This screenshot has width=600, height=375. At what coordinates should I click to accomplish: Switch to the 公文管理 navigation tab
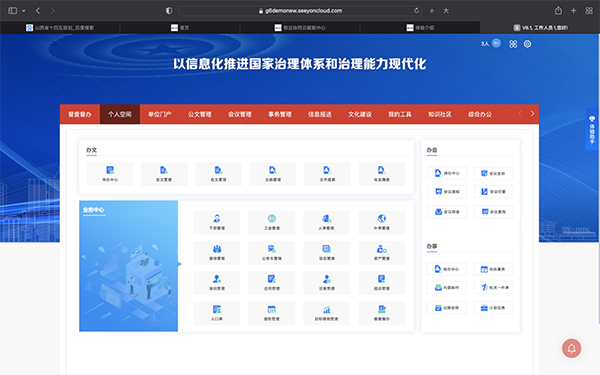click(199, 114)
